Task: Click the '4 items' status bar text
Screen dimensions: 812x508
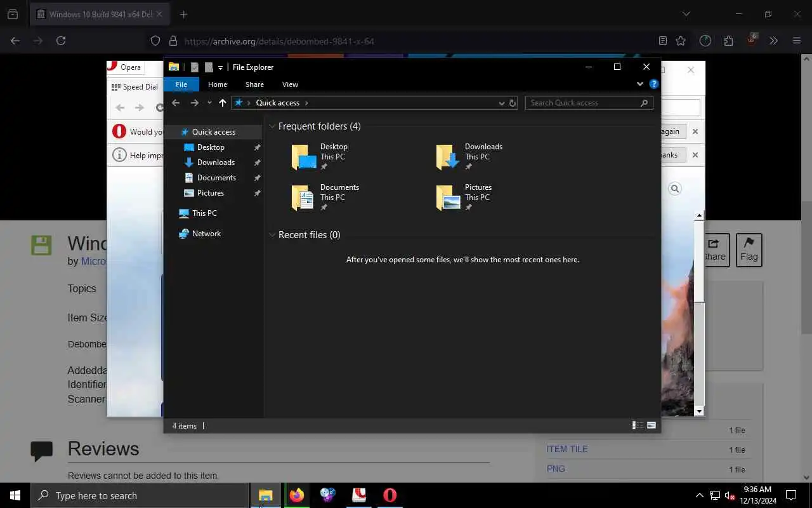Action: click(185, 426)
